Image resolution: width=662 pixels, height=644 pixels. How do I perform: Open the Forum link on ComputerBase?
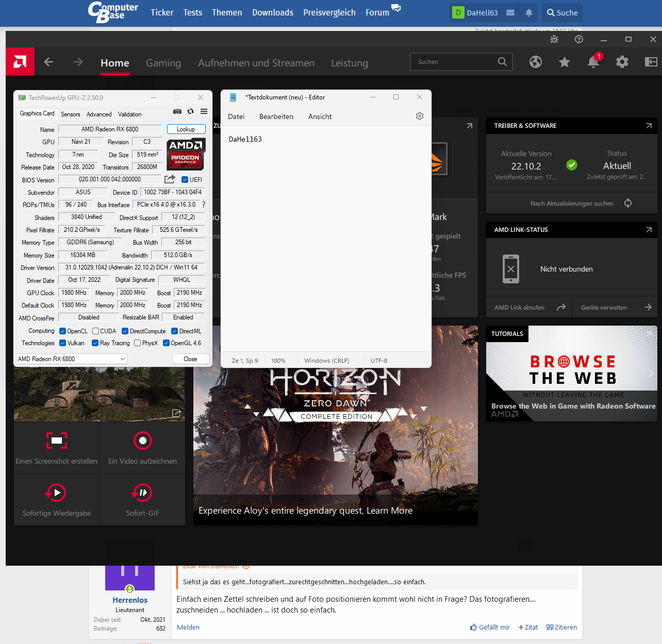point(377,13)
